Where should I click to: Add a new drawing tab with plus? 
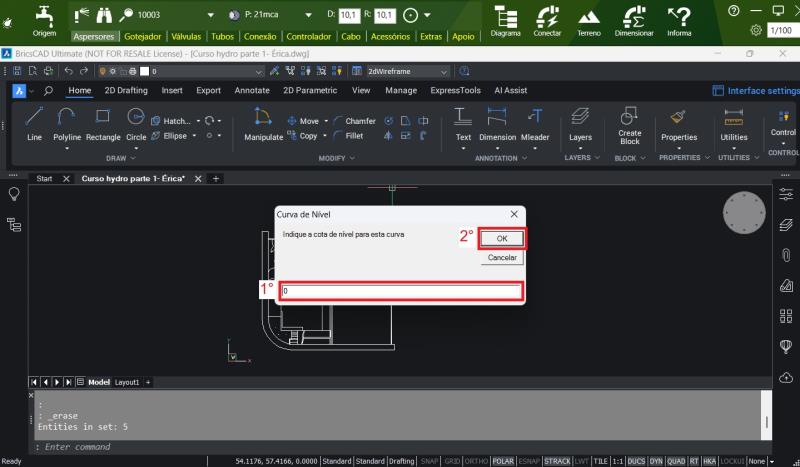216,179
